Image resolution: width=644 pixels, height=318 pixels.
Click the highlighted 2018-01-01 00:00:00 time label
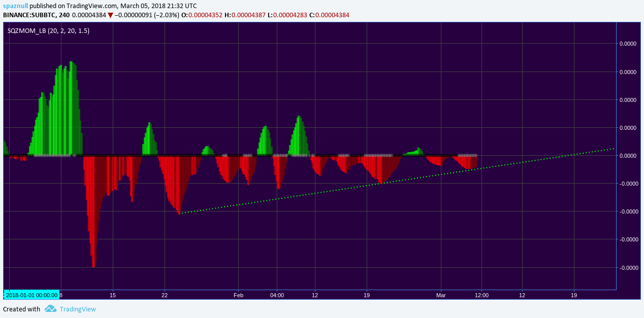[31, 295]
